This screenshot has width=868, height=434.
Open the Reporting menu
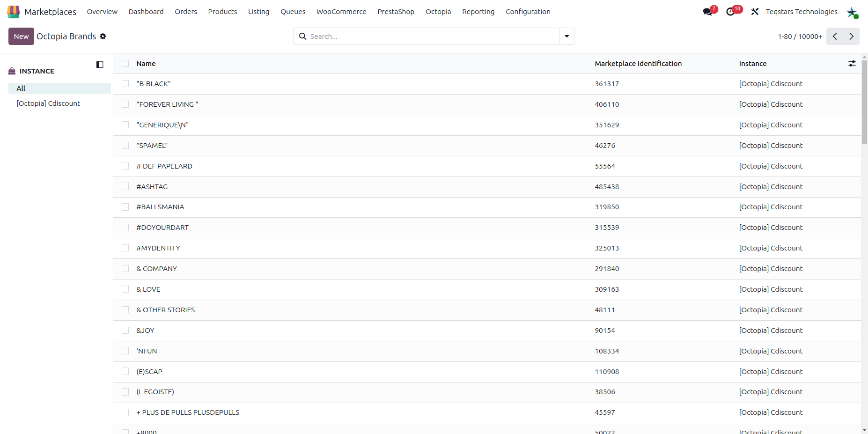pos(478,12)
